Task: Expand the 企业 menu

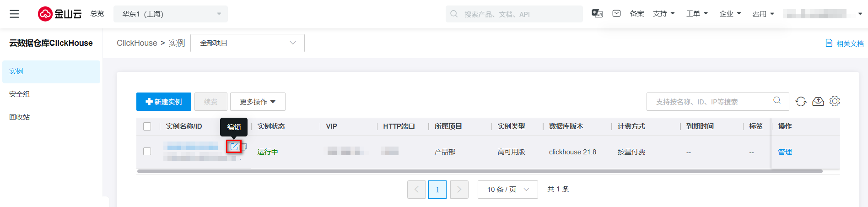Action: click(730, 14)
